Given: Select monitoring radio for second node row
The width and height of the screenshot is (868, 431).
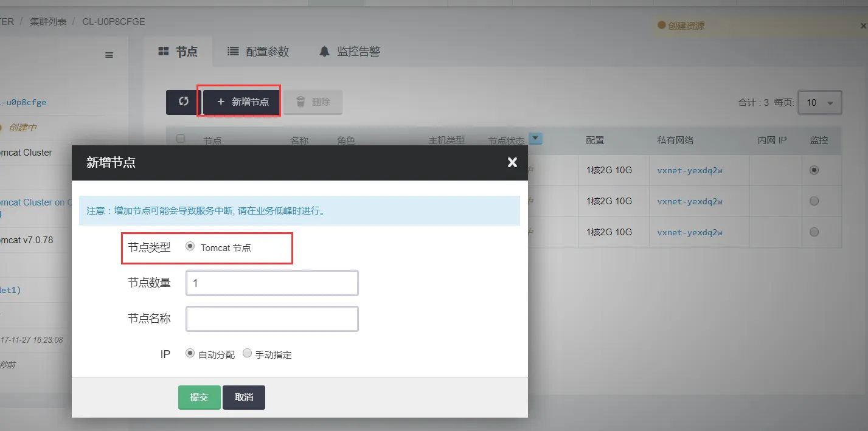Looking at the screenshot, I should [x=814, y=201].
